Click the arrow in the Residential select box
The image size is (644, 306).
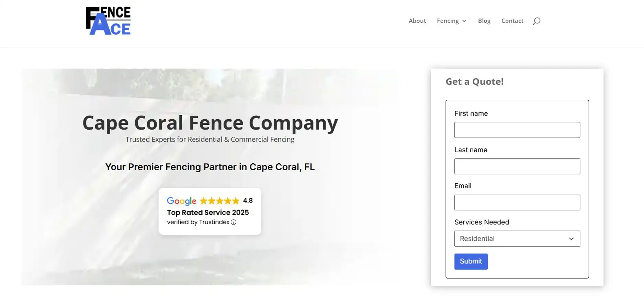(x=571, y=239)
